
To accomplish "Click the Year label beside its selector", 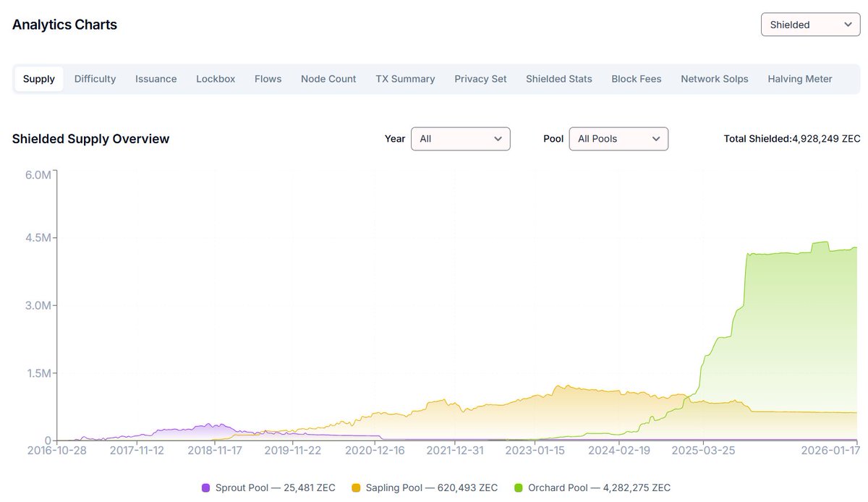I will pyautogui.click(x=395, y=139).
